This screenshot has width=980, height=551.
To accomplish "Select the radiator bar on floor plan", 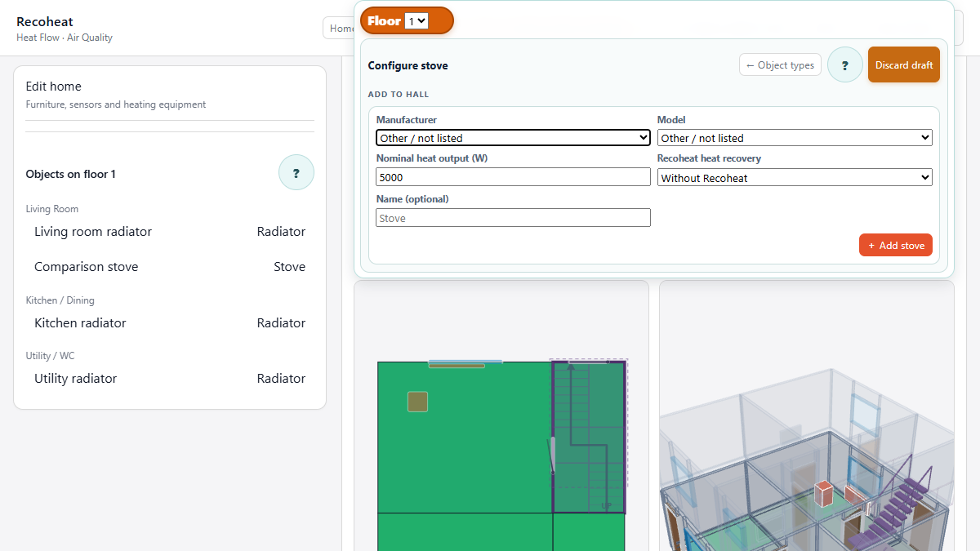I will [x=457, y=365].
